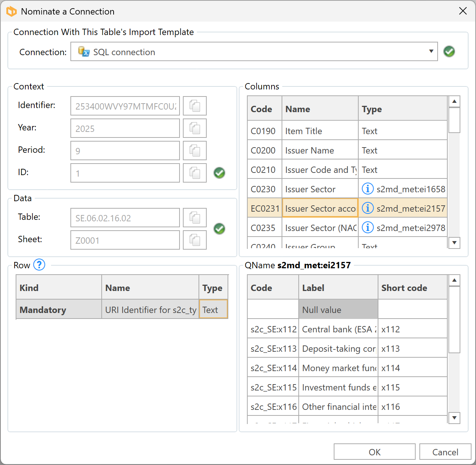The width and height of the screenshot is (476, 465).
Task: Click the green check beside Connection dropdown
Action: click(449, 51)
